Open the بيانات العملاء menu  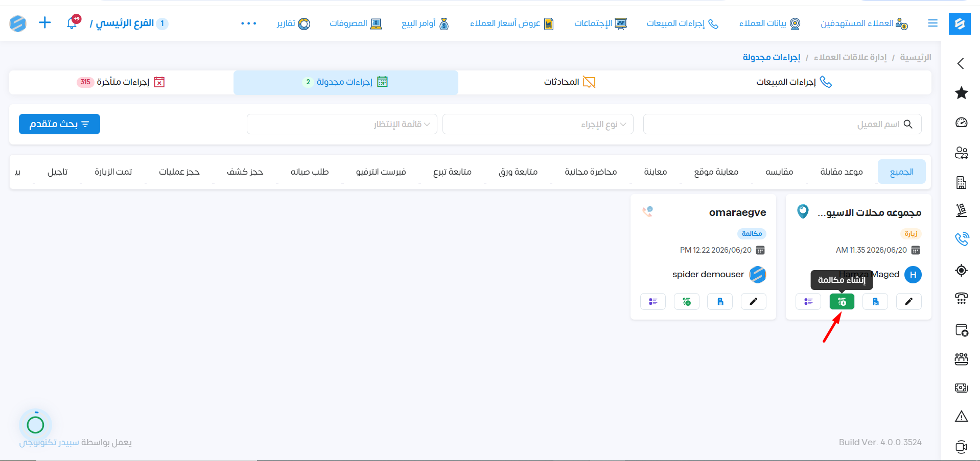(770, 23)
